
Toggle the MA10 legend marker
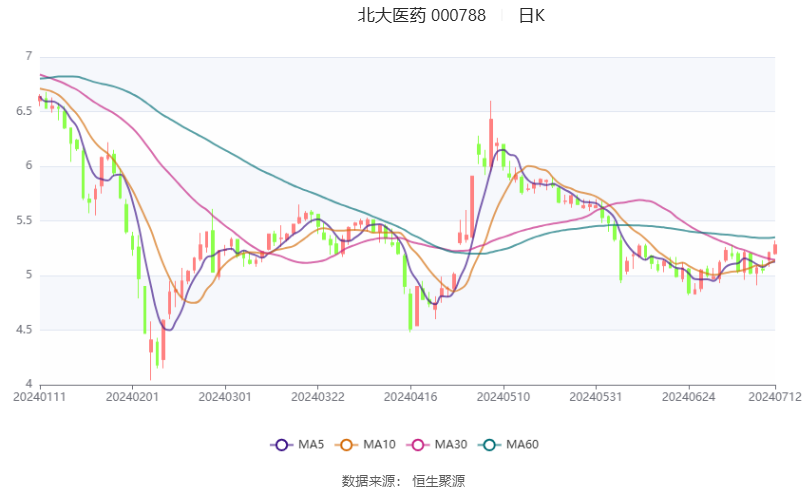(346, 445)
